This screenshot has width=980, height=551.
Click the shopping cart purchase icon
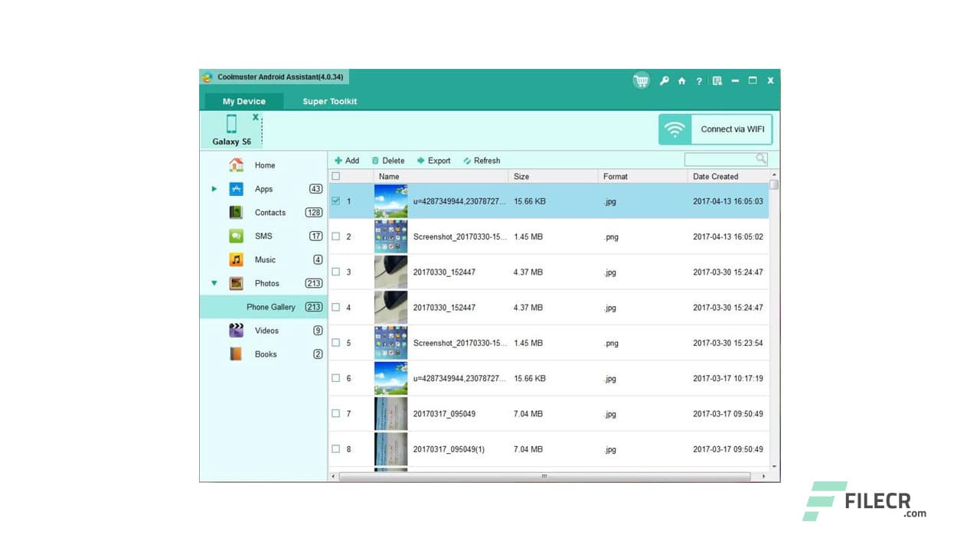pos(641,80)
